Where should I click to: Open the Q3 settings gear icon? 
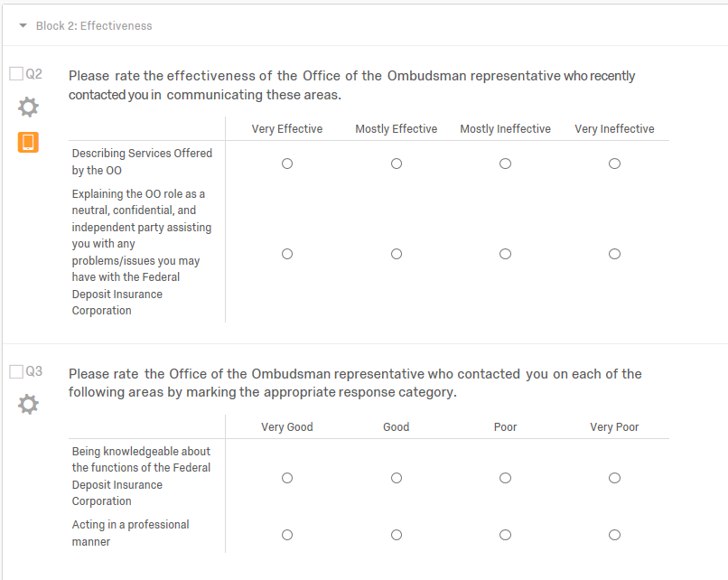(28, 404)
